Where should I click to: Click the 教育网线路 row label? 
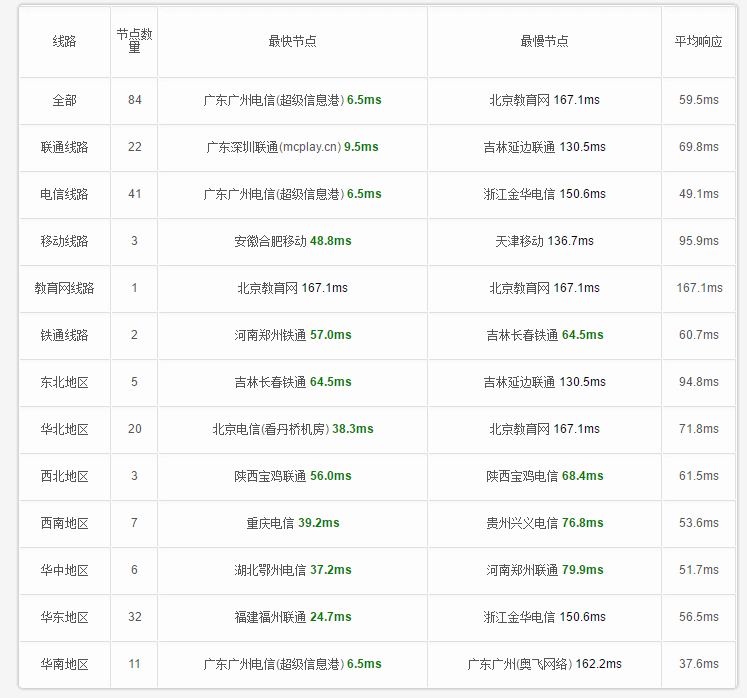click(64, 288)
